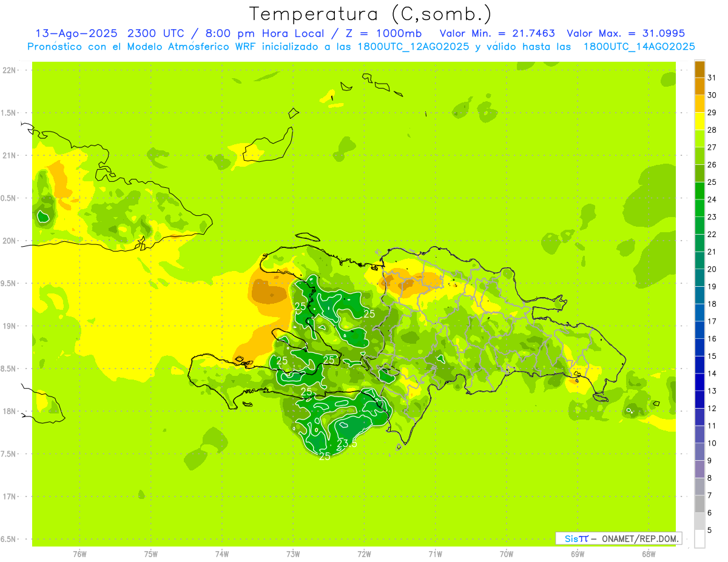Click the '18N' latitude axis label
This screenshot has height=562, width=728.
click(x=10, y=411)
